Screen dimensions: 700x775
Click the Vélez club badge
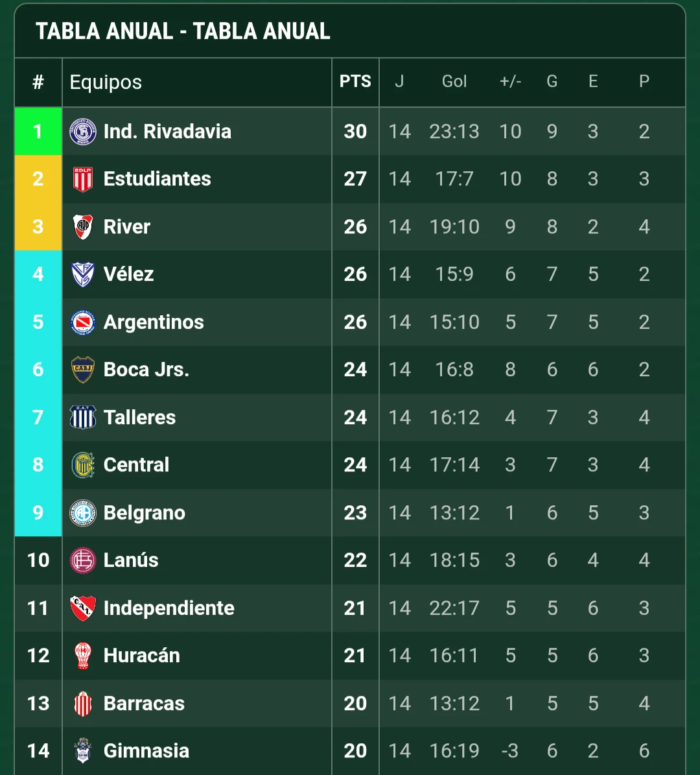point(82,274)
